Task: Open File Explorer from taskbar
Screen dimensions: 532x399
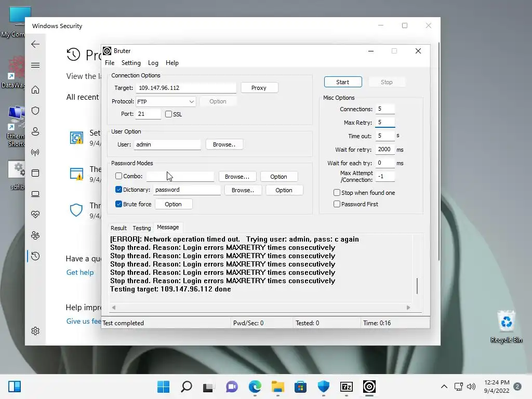Action: tap(278, 387)
